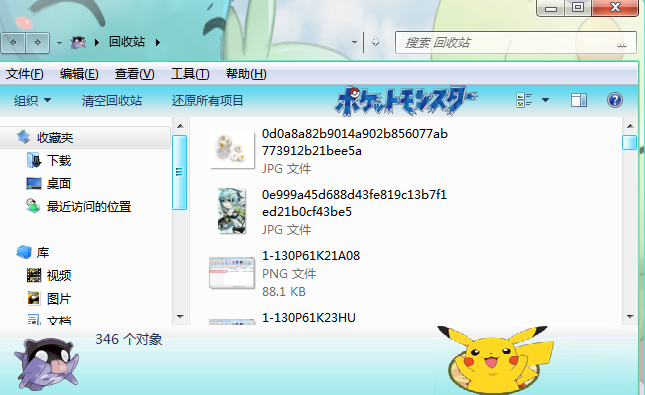The image size is (645, 395).
Task: Maximize the Recycle Bin window
Action: tap(578, 8)
